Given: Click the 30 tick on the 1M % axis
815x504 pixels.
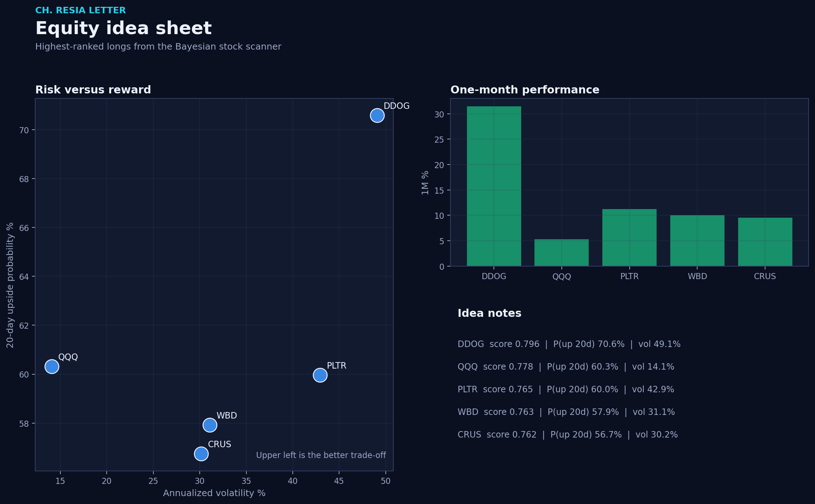Looking at the screenshot, I should (439, 114).
